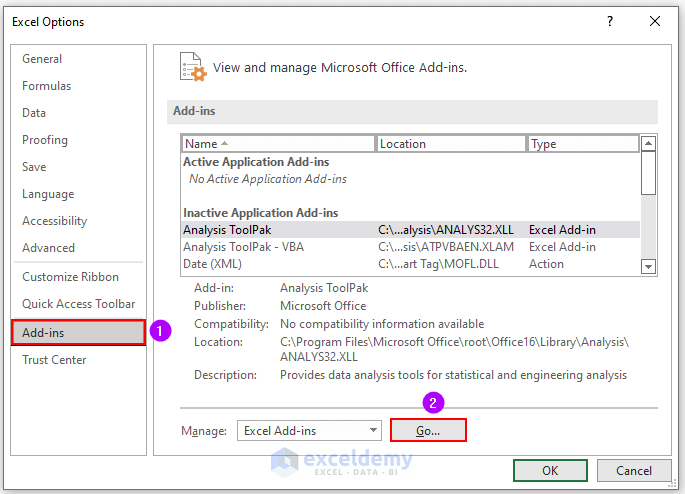
Task: Click the C:\...art Tag\MOFL.DLL location cell
Action: [x=438, y=264]
